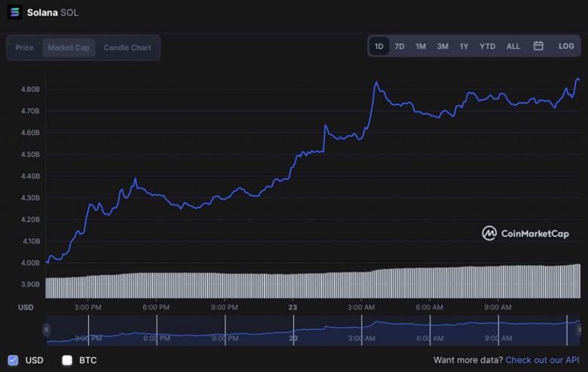Click the right range slider handle
This screenshot has height=372, width=588.
pos(578,329)
